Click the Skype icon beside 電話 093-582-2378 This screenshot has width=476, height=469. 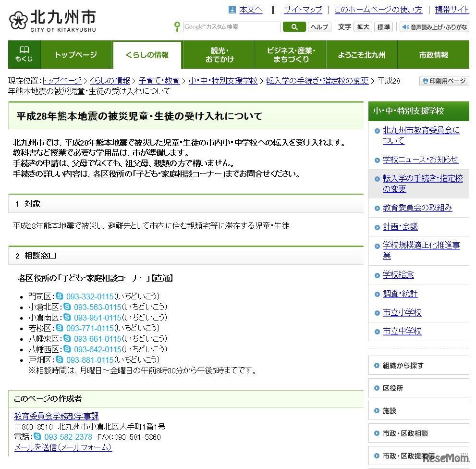pyautogui.click(x=37, y=436)
